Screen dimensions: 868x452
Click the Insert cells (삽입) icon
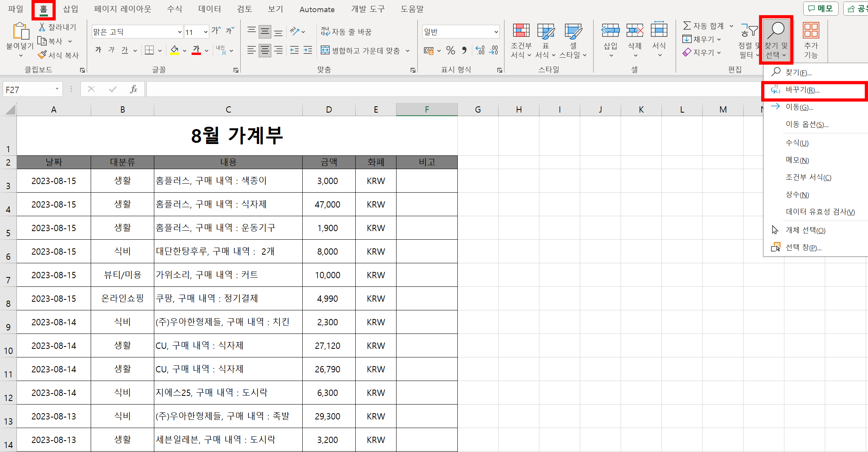pyautogui.click(x=610, y=31)
